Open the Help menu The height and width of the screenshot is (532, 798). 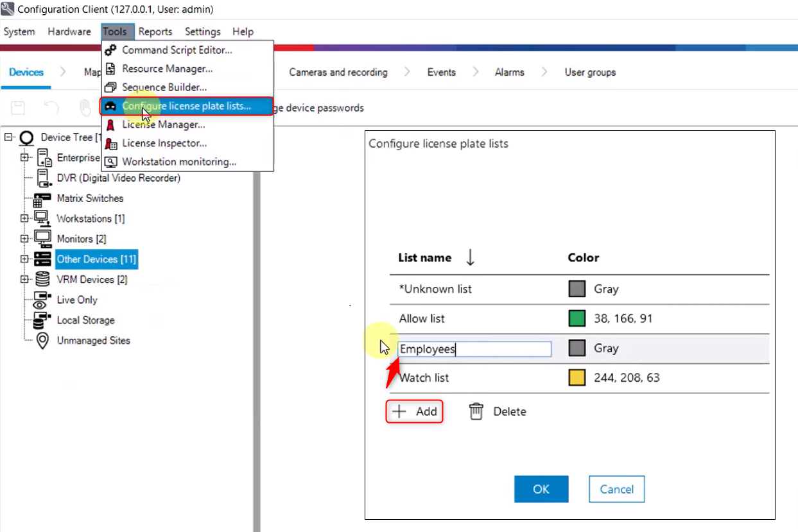243,31
